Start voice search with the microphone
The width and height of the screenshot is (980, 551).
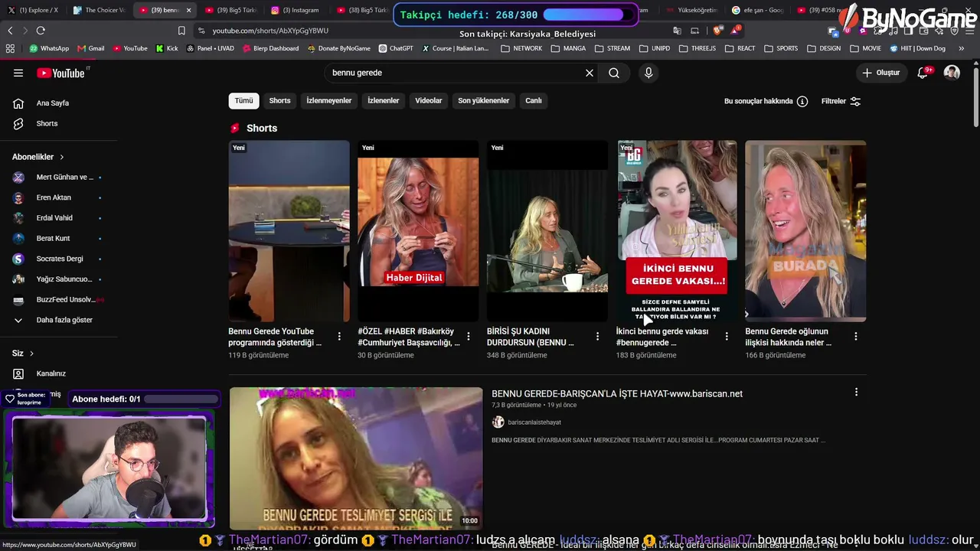[648, 73]
